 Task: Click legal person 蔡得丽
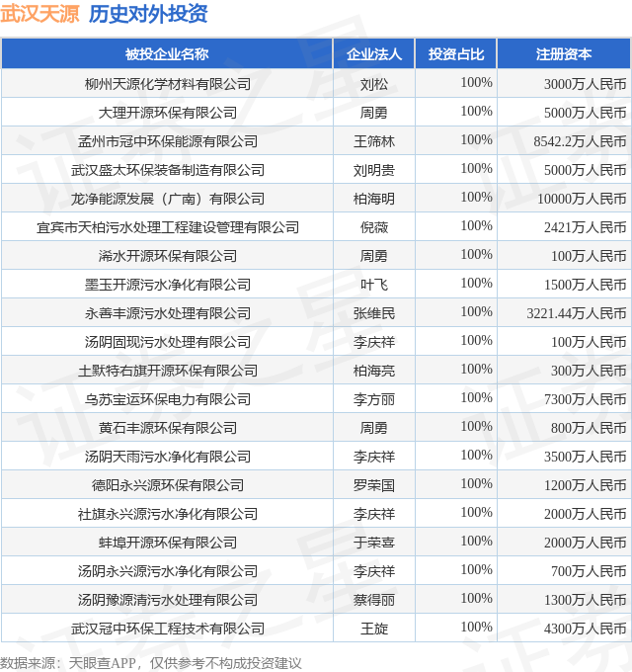point(374,600)
